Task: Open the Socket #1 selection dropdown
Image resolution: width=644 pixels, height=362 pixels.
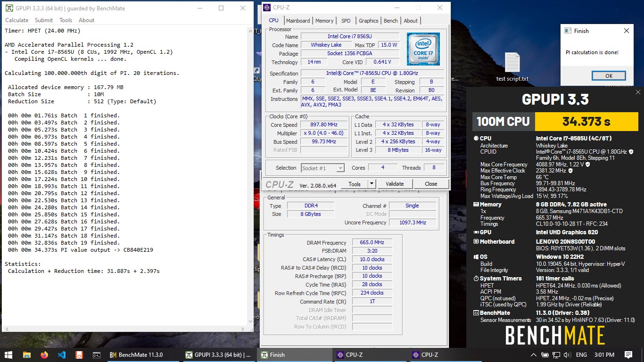Action: tap(323, 168)
